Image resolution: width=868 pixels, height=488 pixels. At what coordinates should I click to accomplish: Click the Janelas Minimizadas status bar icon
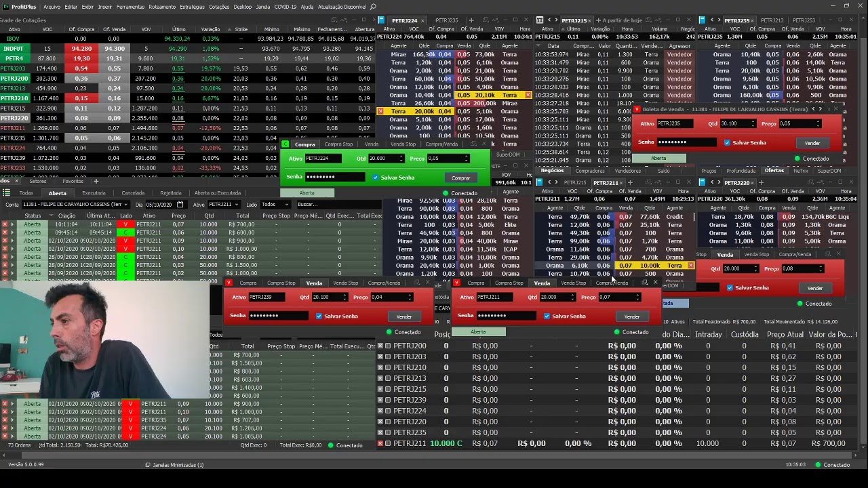point(148,465)
